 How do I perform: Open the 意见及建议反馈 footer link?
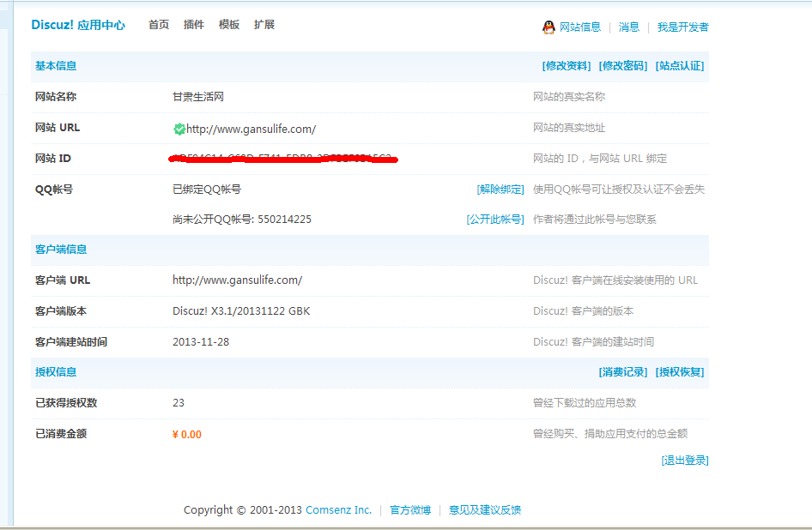[x=485, y=509]
